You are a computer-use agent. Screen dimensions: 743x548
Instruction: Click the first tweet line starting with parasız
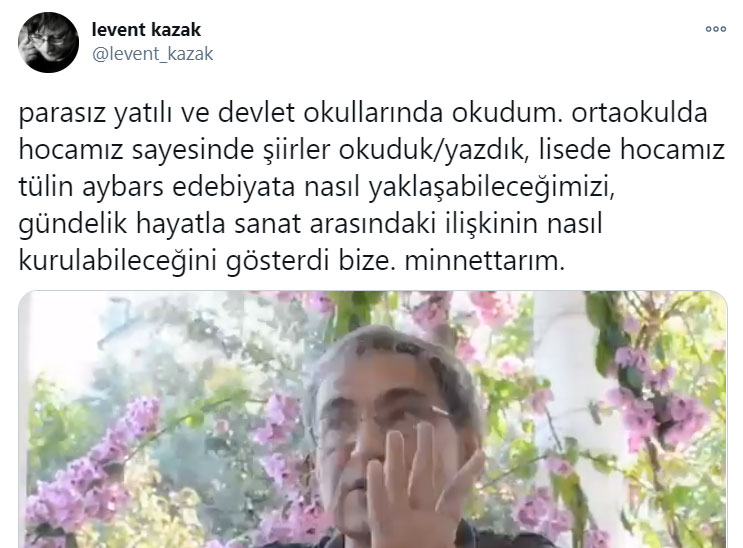pyautogui.click(x=363, y=113)
